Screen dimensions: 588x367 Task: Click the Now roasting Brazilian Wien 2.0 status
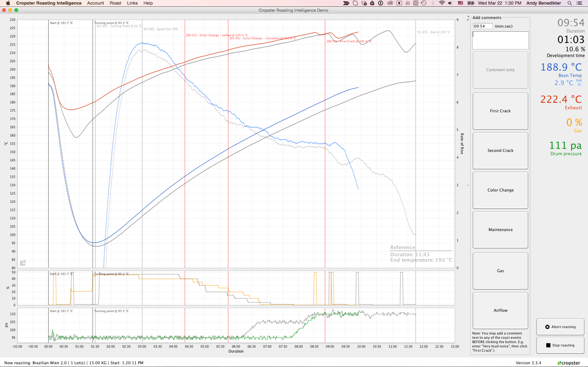(74, 363)
